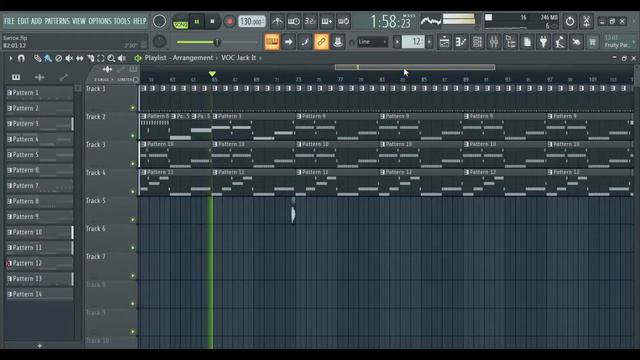Image resolution: width=640 pixels, height=360 pixels.
Task: Click the step edit arrow icon
Action: point(289,42)
